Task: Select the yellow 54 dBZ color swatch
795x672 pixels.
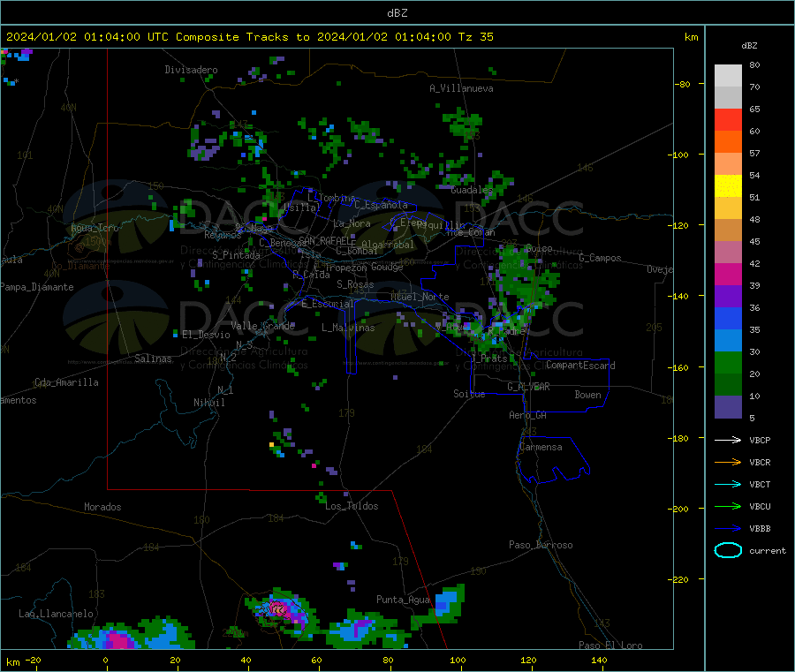Action: (728, 186)
